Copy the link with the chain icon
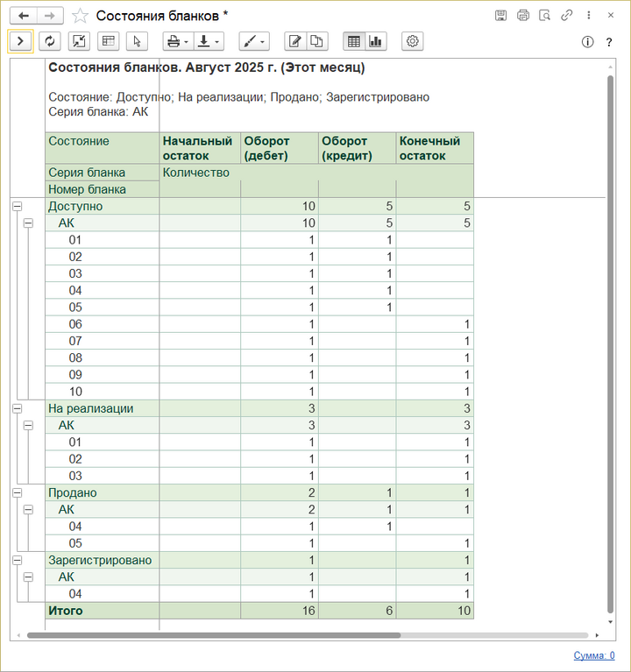This screenshot has width=631, height=672. point(567,16)
